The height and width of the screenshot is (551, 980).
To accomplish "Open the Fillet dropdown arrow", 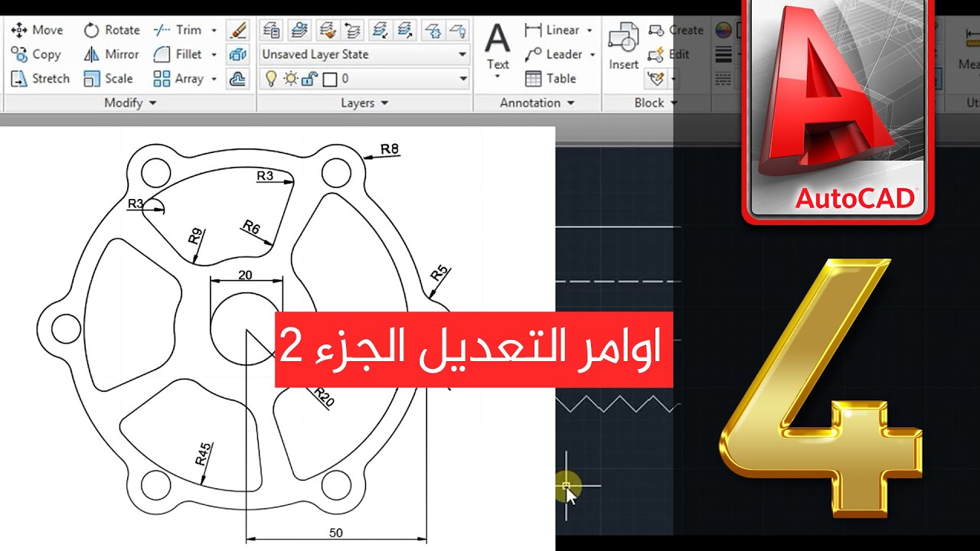I will (x=214, y=55).
